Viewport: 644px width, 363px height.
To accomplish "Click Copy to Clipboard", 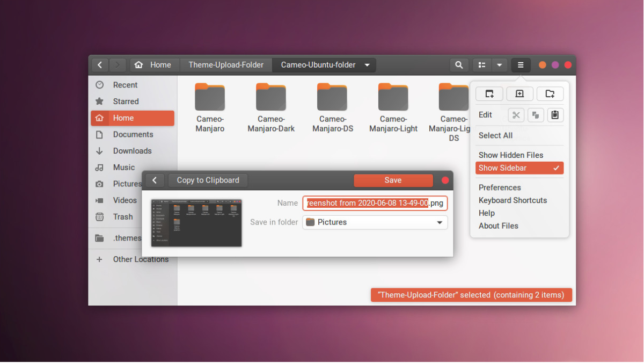I will [208, 180].
